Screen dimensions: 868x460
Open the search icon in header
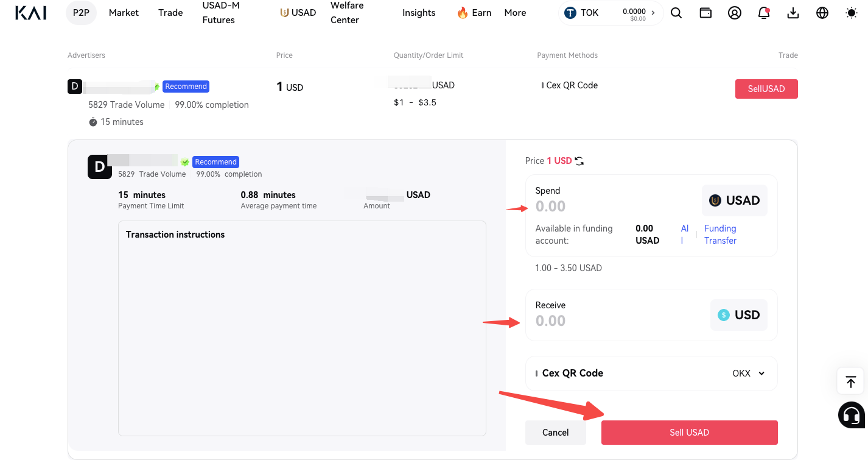pyautogui.click(x=676, y=13)
